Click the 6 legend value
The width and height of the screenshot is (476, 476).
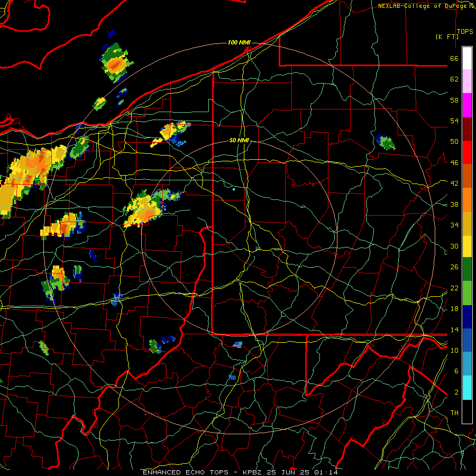point(456,371)
